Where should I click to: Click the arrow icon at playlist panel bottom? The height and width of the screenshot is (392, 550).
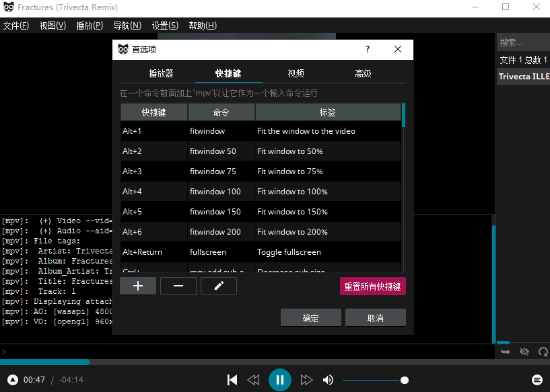pos(505,352)
